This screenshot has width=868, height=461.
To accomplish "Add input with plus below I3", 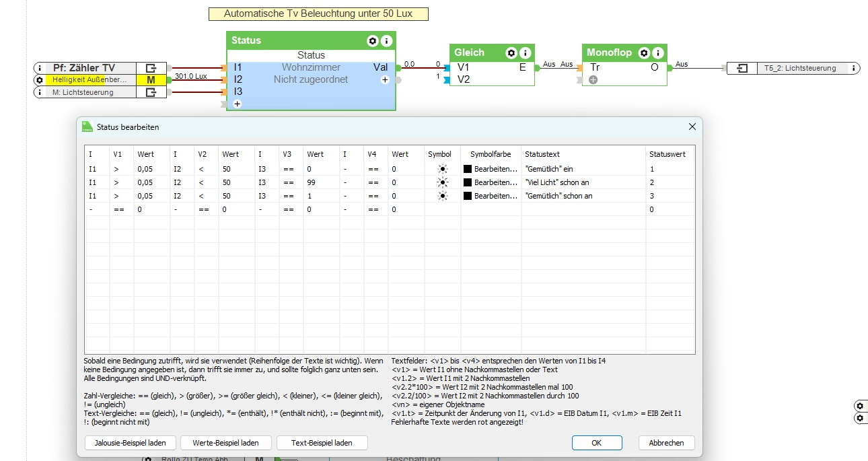I will [238, 104].
